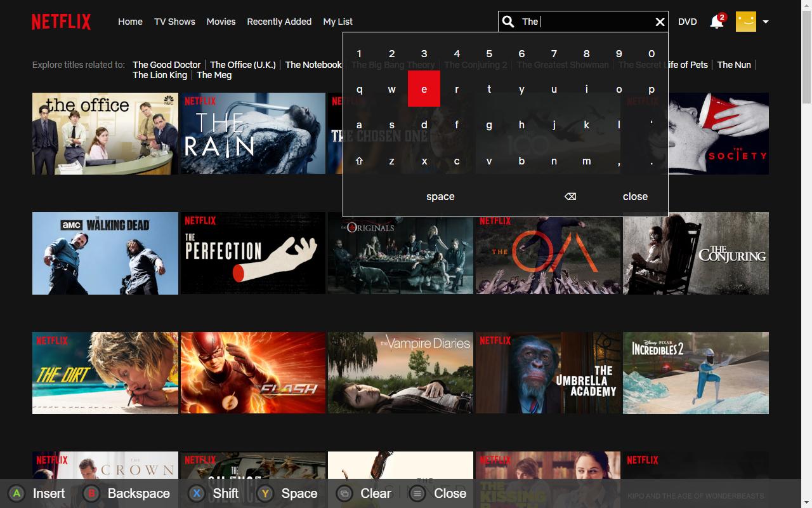Clear search with the X icon
Viewport: 812px width, 508px height.
[660, 22]
